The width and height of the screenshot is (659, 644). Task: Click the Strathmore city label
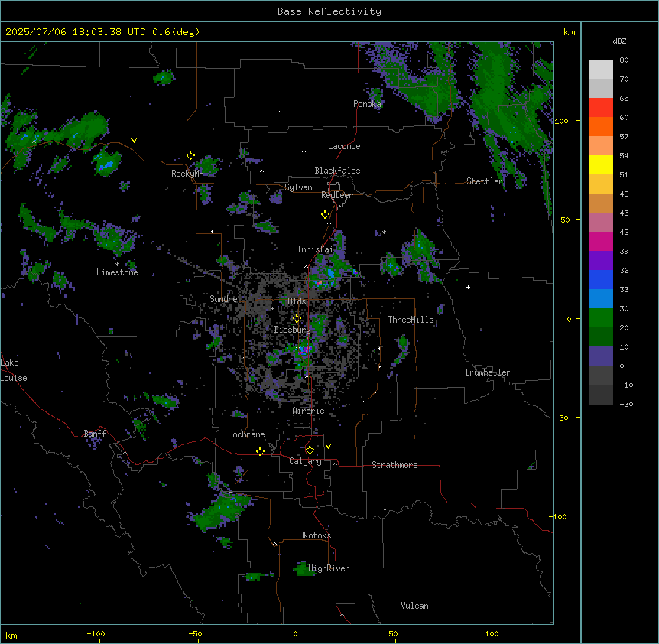394,465
